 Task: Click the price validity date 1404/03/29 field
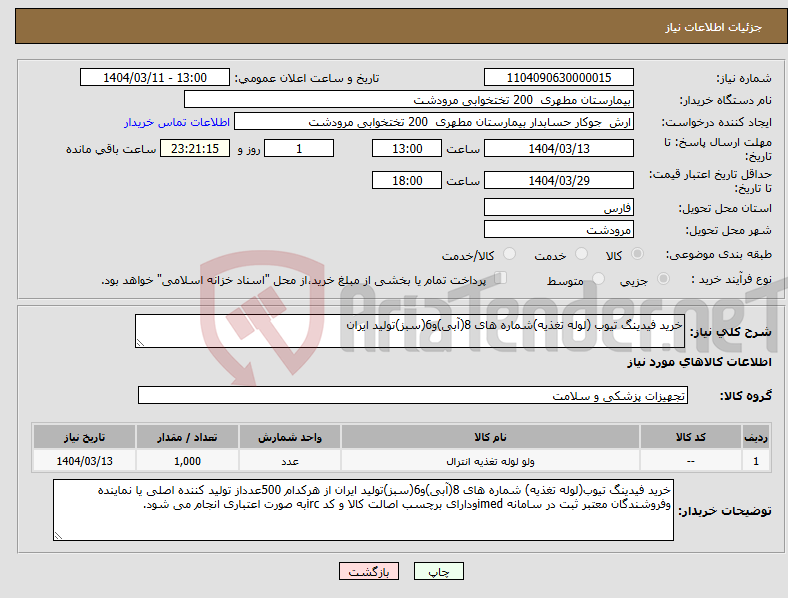click(559, 180)
